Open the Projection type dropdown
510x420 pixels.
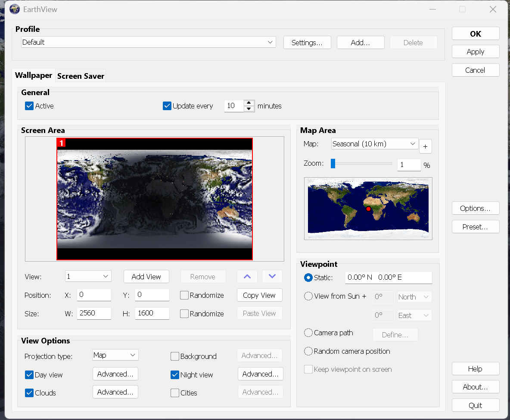(x=115, y=355)
